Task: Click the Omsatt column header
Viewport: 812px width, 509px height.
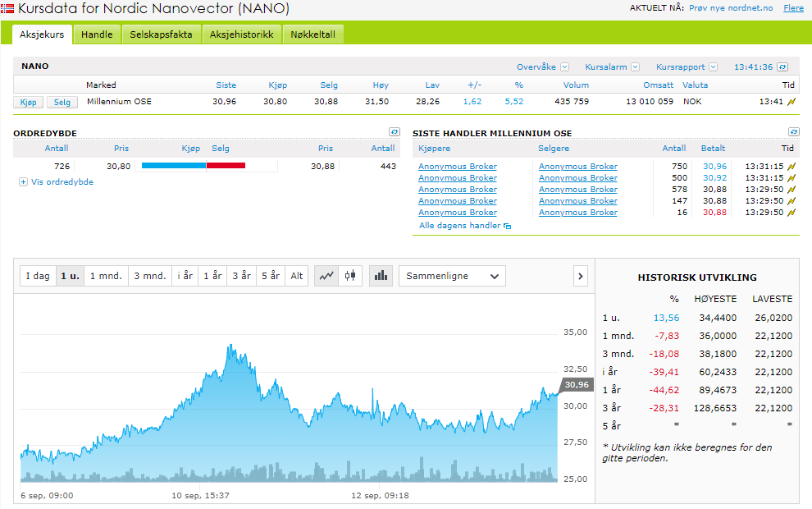Action: (x=658, y=85)
